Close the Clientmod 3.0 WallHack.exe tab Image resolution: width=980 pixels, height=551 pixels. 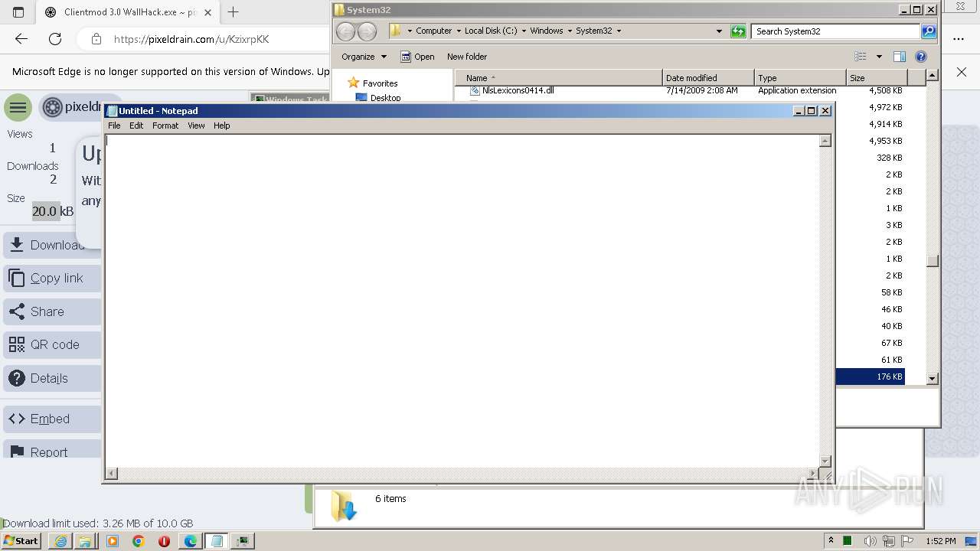(x=207, y=12)
